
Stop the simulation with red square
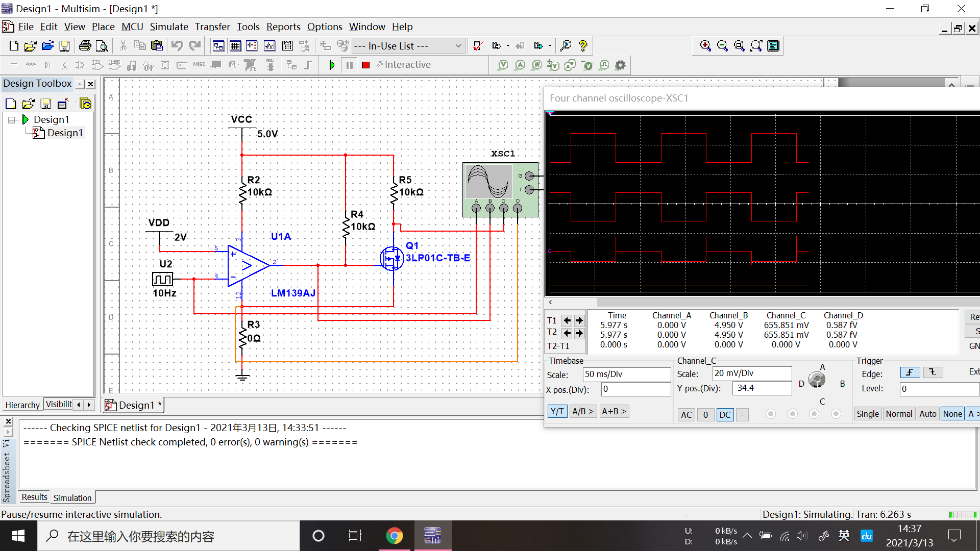point(365,65)
